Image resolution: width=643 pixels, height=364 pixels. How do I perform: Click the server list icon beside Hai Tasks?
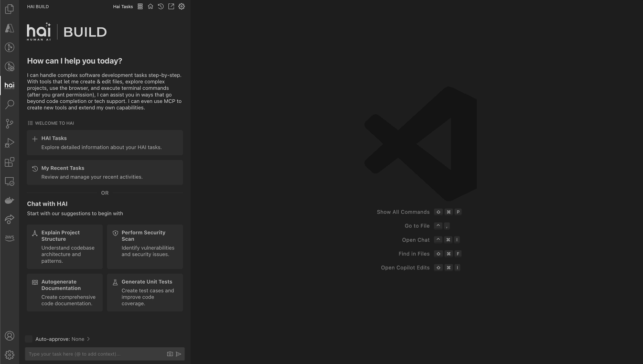click(140, 7)
